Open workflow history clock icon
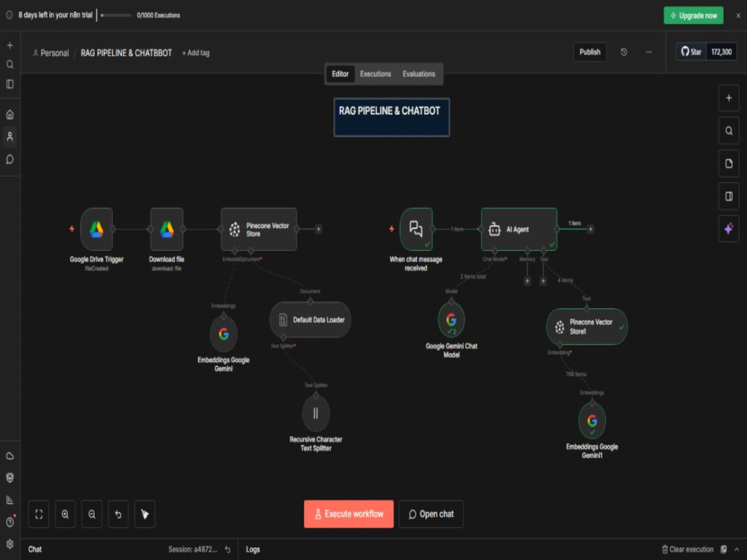Screen dimensions: 747x560 click(624, 52)
